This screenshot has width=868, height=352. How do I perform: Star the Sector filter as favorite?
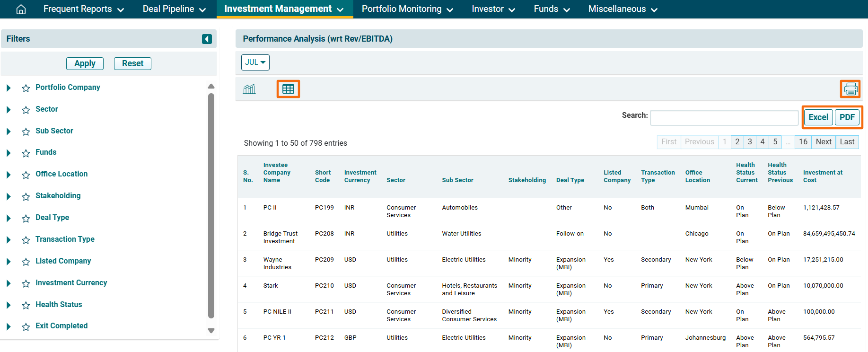pyautogui.click(x=26, y=110)
